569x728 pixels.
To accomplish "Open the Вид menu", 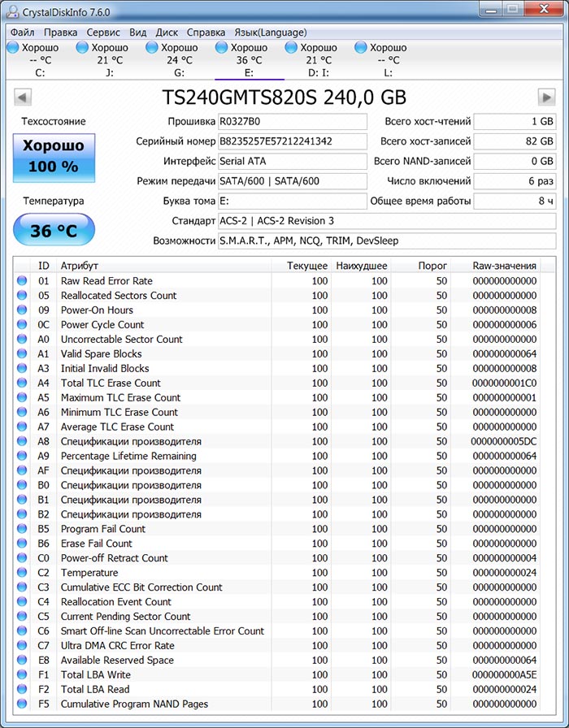I will (138, 32).
